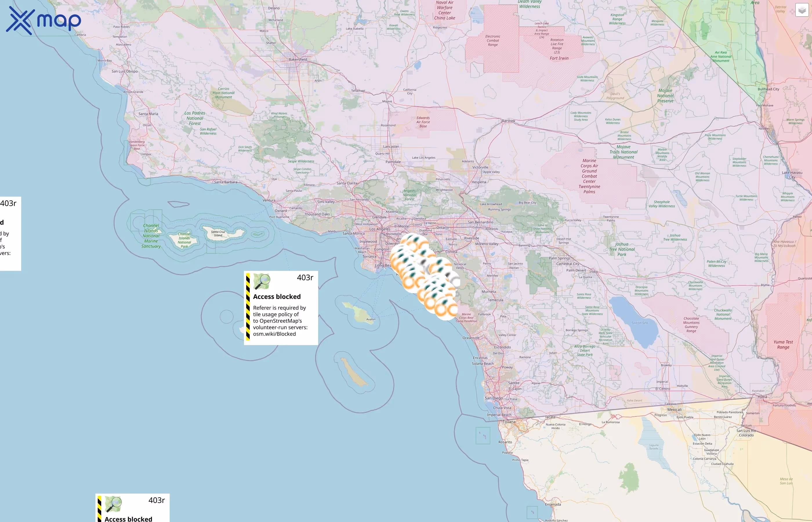812x522 pixels.
Task: Click the 'Ensenada' city label
Action: point(553,504)
